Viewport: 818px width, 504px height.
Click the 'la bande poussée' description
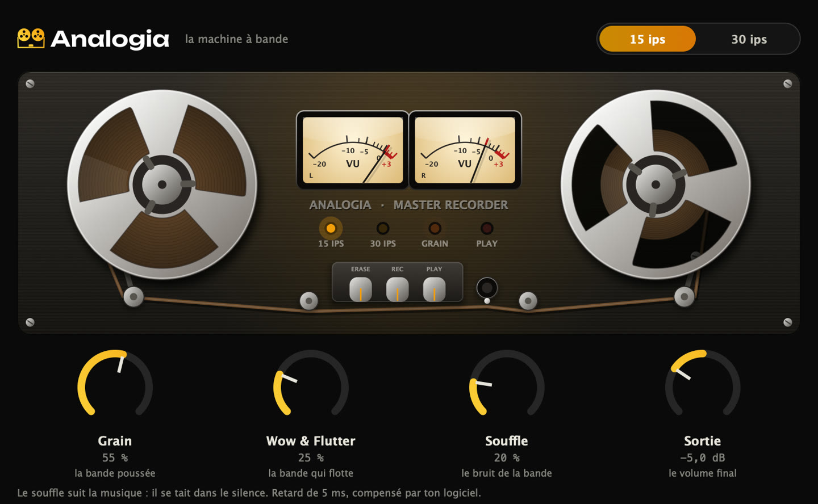coord(115,473)
